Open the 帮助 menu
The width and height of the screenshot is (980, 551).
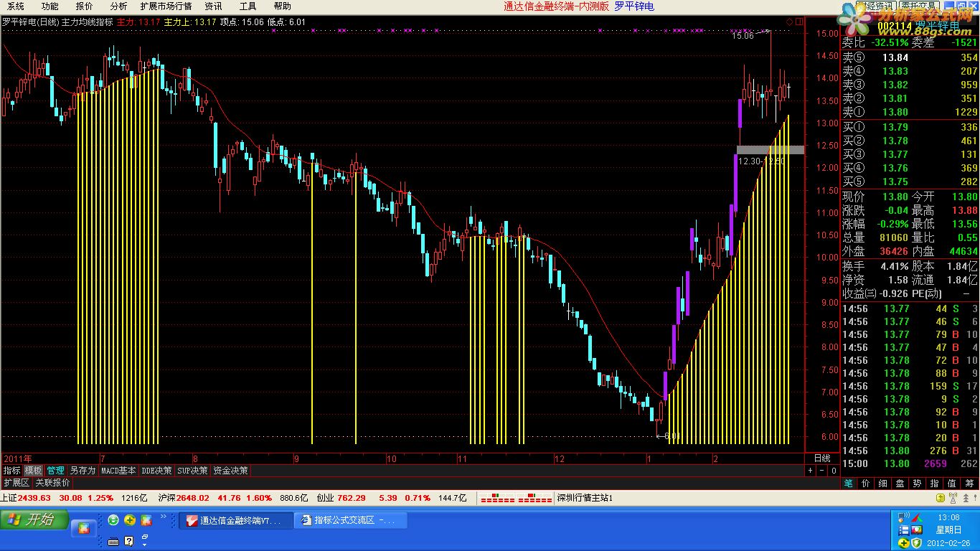click(x=282, y=6)
